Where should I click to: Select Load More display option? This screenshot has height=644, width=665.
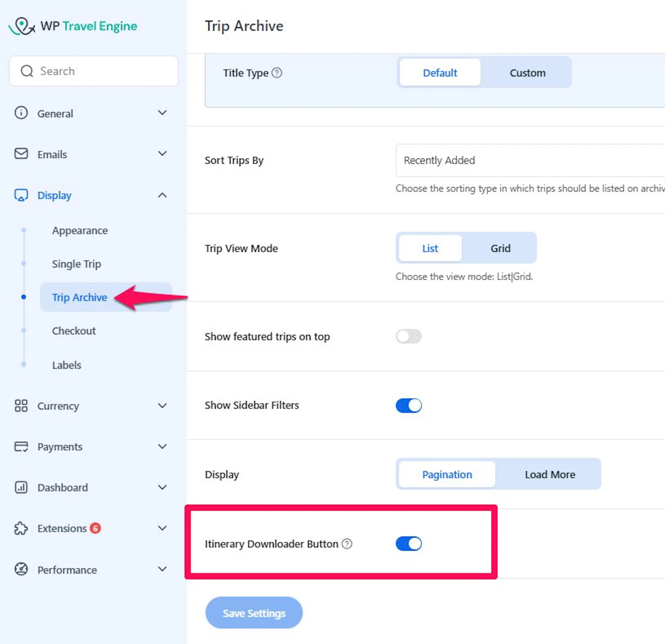click(x=550, y=474)
